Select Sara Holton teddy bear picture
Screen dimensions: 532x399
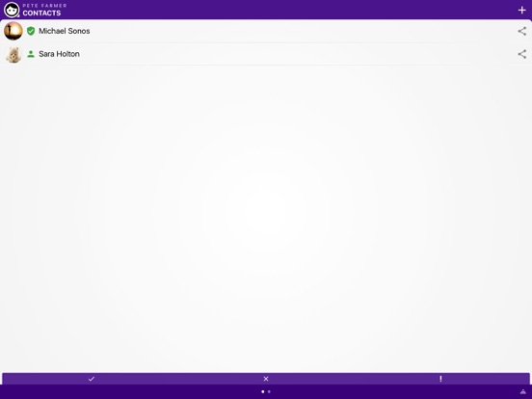tap(13, 54)
